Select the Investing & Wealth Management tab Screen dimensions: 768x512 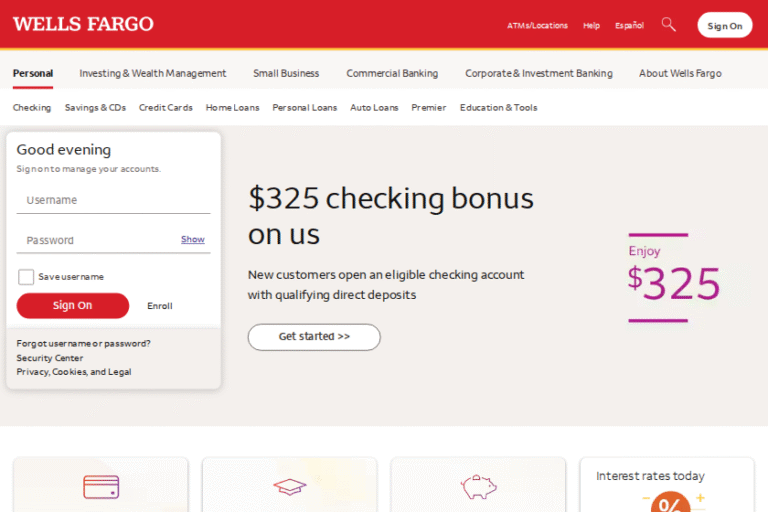[153, 73]
